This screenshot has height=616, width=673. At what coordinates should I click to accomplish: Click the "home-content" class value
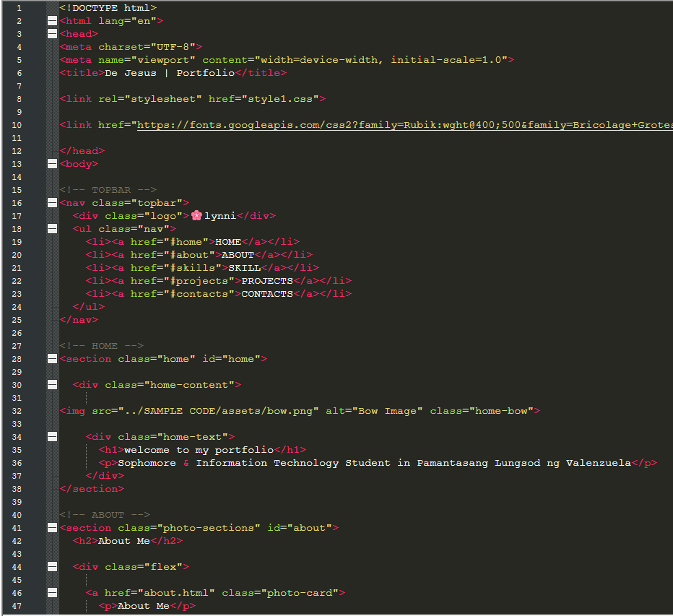click(189, 385)
